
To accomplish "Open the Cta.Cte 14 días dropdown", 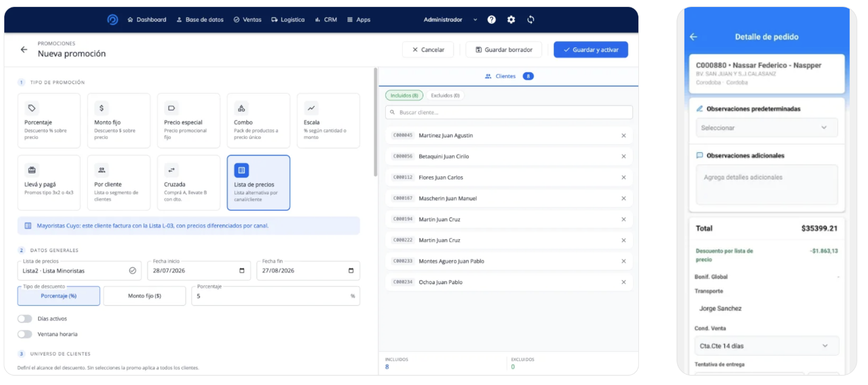I will [767, 346].
